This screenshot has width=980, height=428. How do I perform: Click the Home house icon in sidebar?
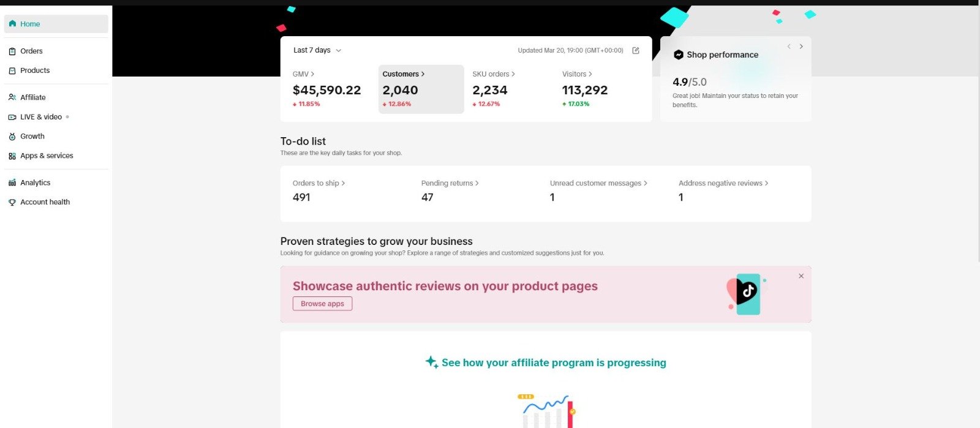[x=12, y=24]
